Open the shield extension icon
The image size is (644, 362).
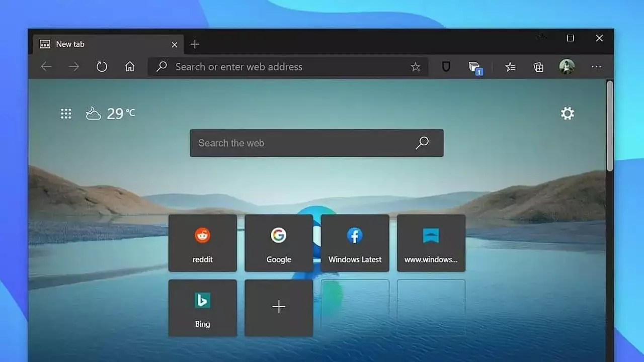coord(446,67)
